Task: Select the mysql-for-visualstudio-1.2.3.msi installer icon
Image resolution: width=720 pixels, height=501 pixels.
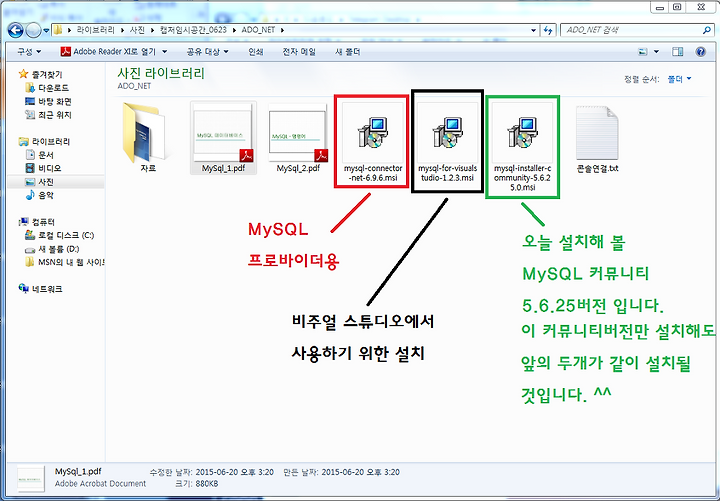Action: [448, 132]
